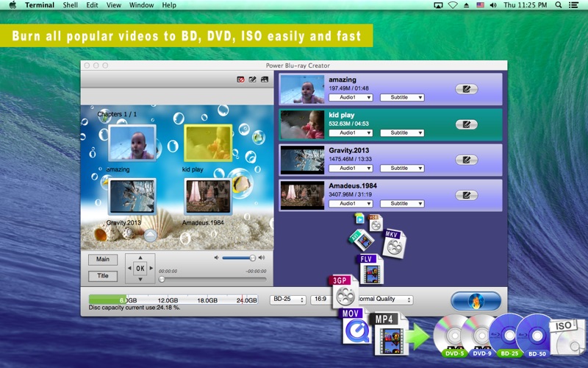The image size is (588, 368).
Task: Select Gravity.2013 thumbnail in menu preview
Action: pos(132,197)
